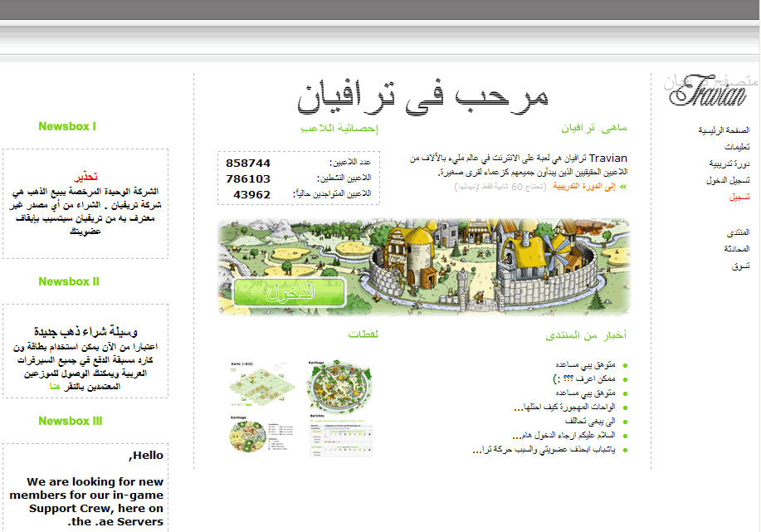
Task: Open forum post السلام عليكم ارجاء الدخول هام
Action: point(563,435)
